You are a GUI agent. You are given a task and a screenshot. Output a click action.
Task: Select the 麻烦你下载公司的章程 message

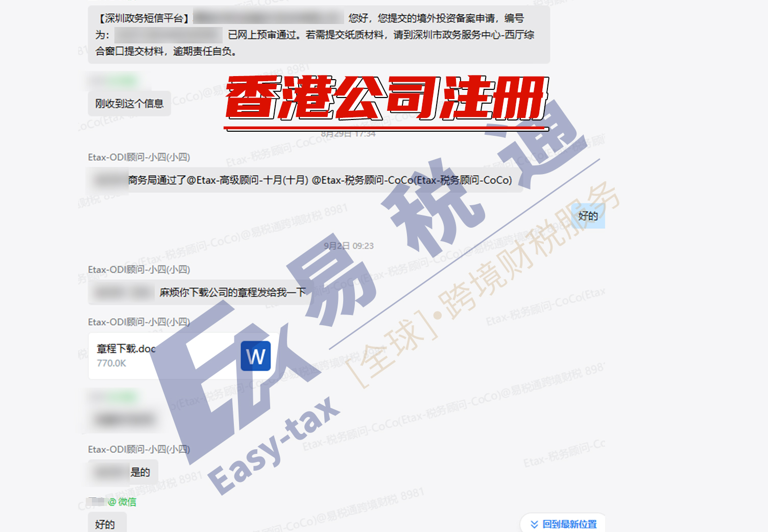[232, 293]
